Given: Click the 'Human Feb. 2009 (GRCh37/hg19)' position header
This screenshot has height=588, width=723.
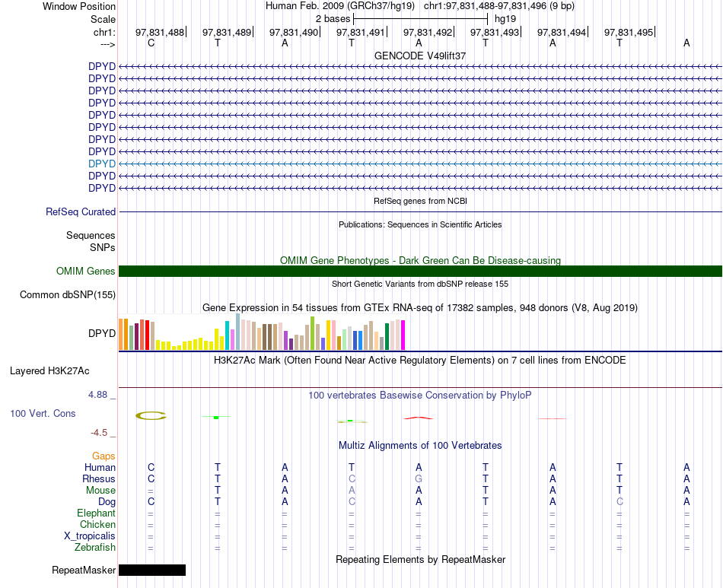Looking at the screenshot, I should tap(340, 6).
